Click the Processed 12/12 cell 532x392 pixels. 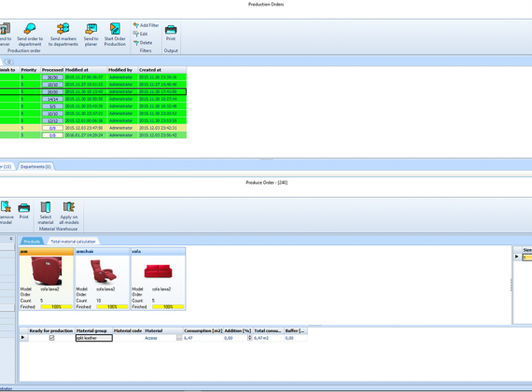click(x=52, y=120)
